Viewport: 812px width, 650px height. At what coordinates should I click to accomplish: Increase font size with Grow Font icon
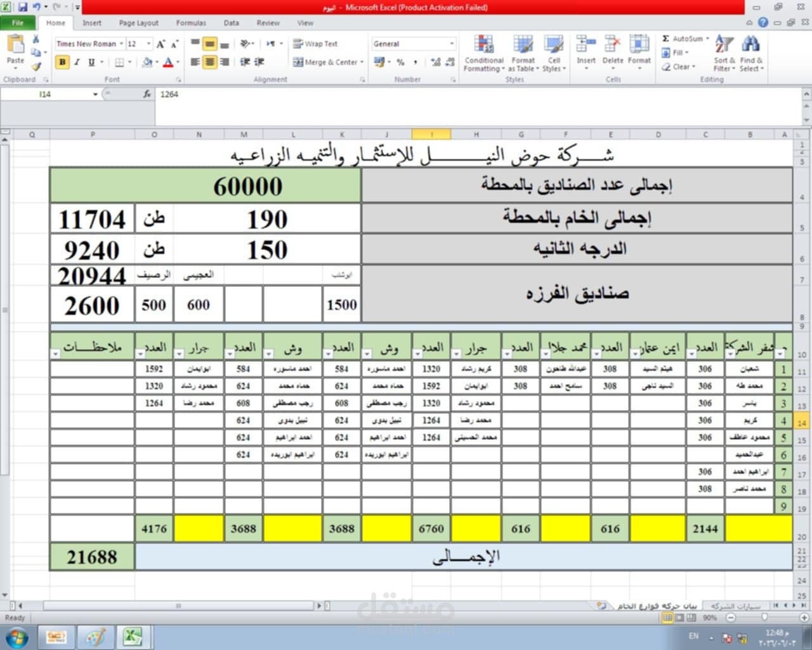pyautogui.click(x=160, y=44)
